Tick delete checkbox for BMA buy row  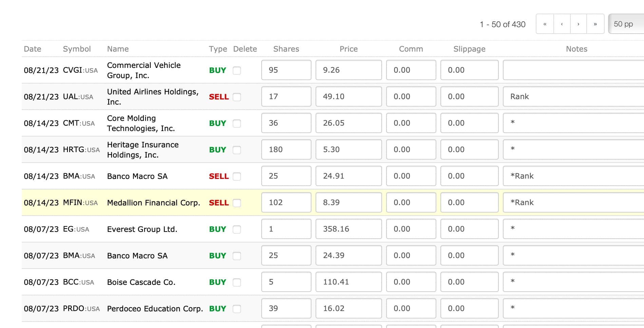pyautogui.click(x=237, y=256)
